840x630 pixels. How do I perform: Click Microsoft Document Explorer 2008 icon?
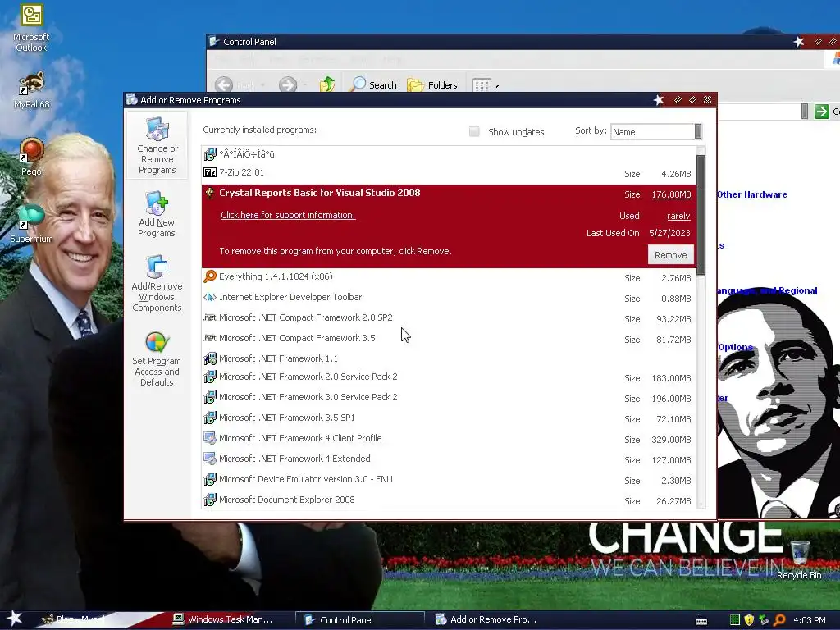(x=210, y=500)
